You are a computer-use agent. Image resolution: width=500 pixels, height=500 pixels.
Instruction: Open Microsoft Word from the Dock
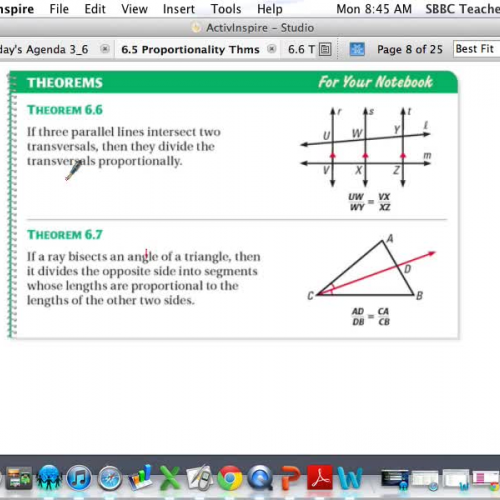click(x=350, y=478)
